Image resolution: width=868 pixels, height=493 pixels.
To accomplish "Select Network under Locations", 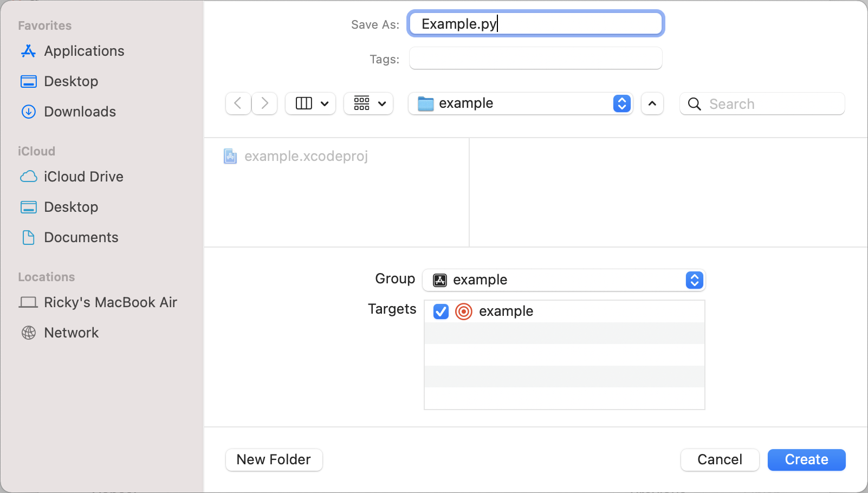I will pyautogui.click(x=71, y=333).
